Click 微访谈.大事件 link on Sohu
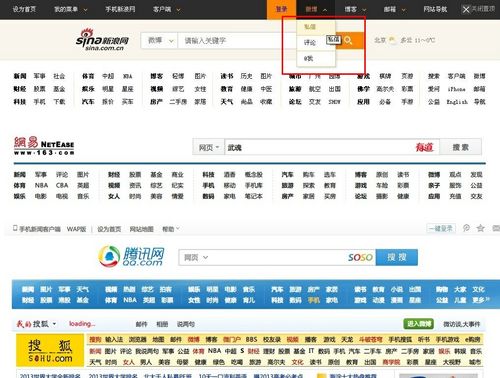Viewport: 500px width, 378px height. tap(461, 324)
